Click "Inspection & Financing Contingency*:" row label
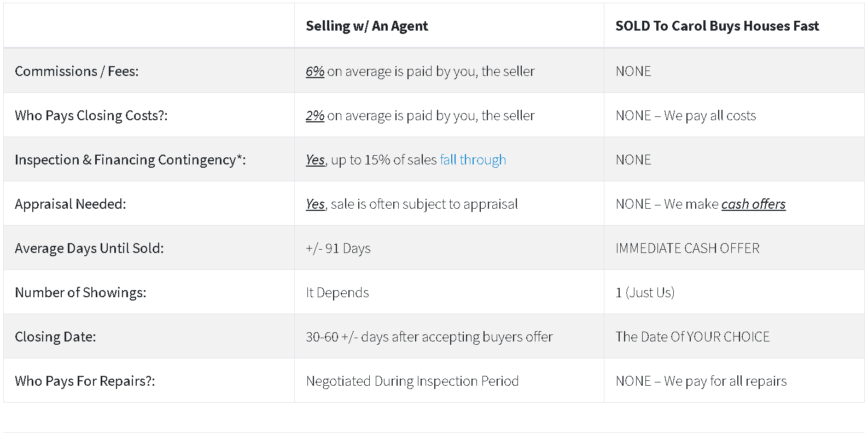 coord(130,160)
